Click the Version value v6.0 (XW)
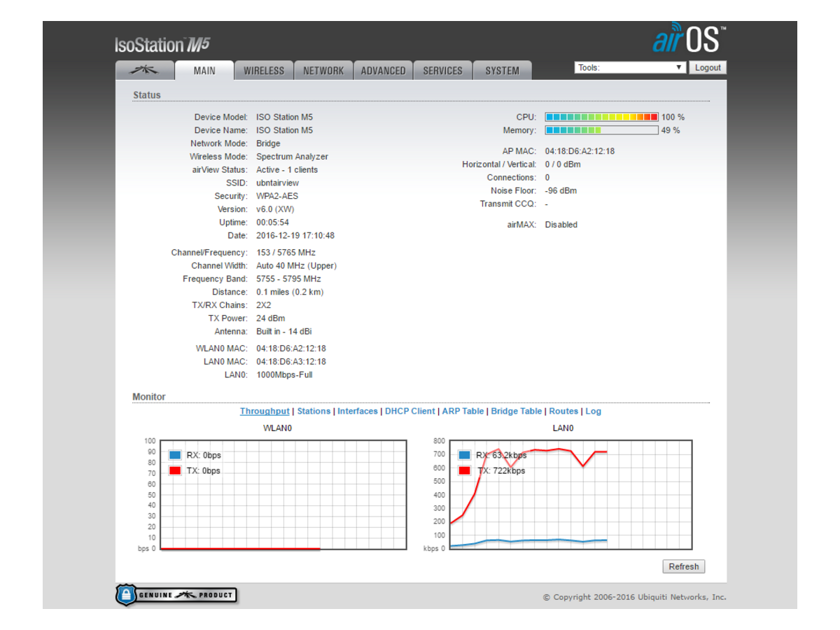The height and width of the screenshot is (630, 840). (275, 209)
